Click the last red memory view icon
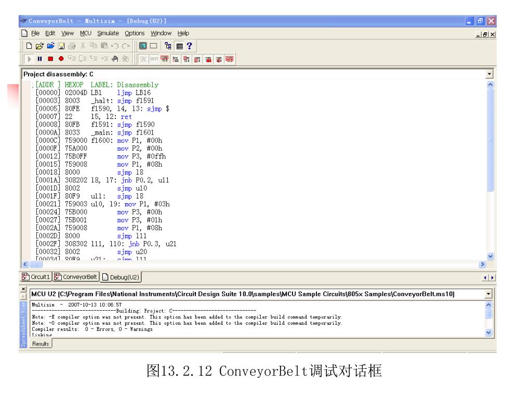 click(229, 59)
